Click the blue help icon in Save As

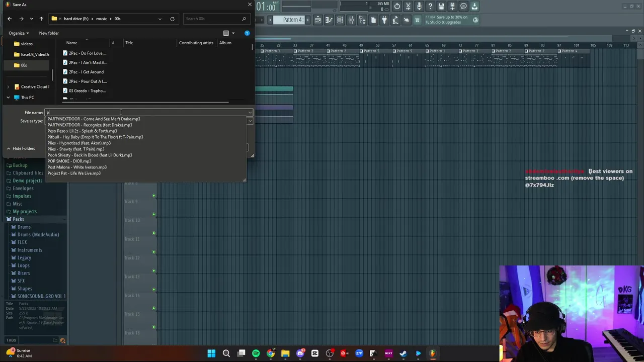pos(247,33)
